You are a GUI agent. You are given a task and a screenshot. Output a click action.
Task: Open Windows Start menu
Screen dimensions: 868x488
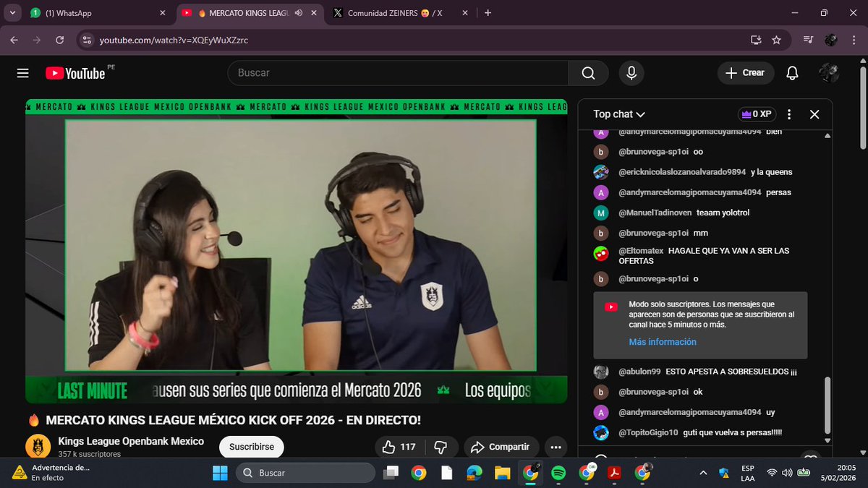pos(218,473)
